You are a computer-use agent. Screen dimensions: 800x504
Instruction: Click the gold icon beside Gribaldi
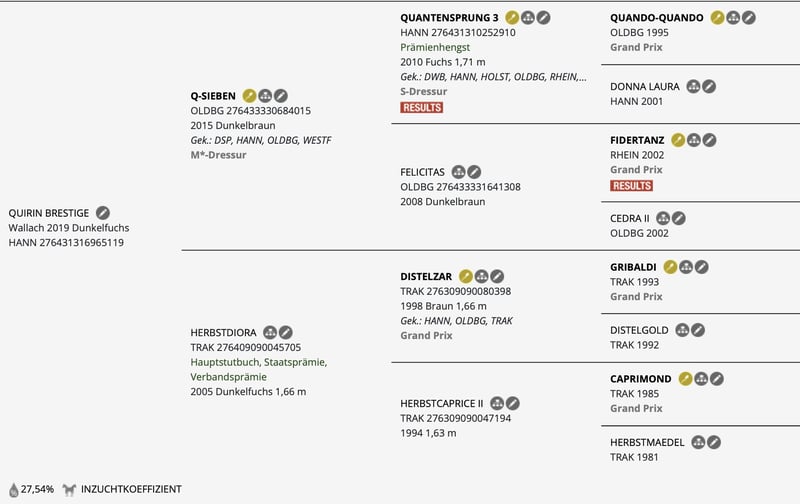(x=670, y=267)
